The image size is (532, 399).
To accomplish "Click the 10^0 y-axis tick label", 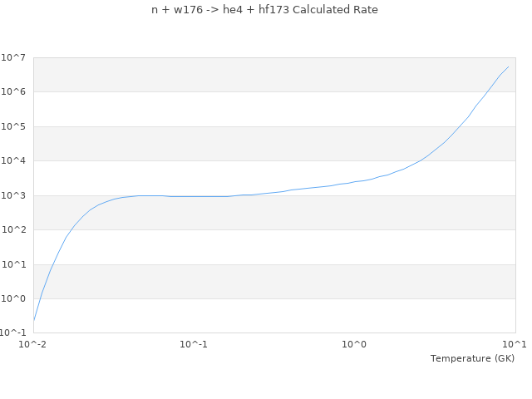I will point(16,299).
